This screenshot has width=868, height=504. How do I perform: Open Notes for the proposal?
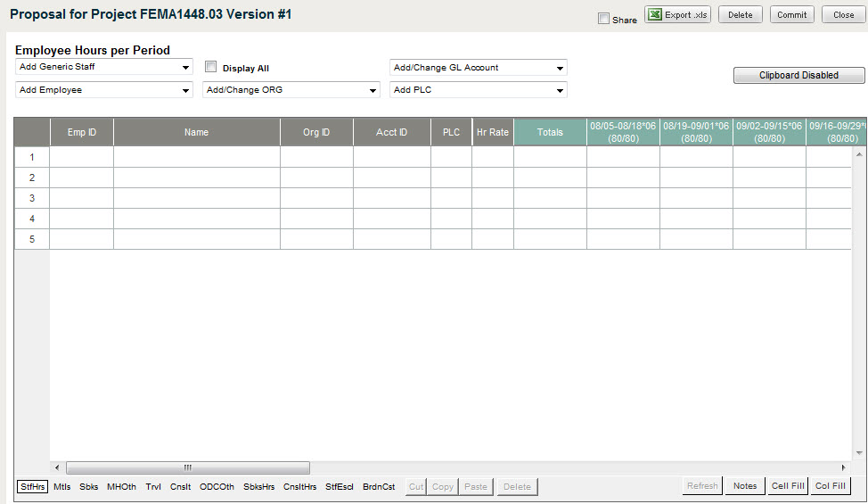tap(745, 486)
